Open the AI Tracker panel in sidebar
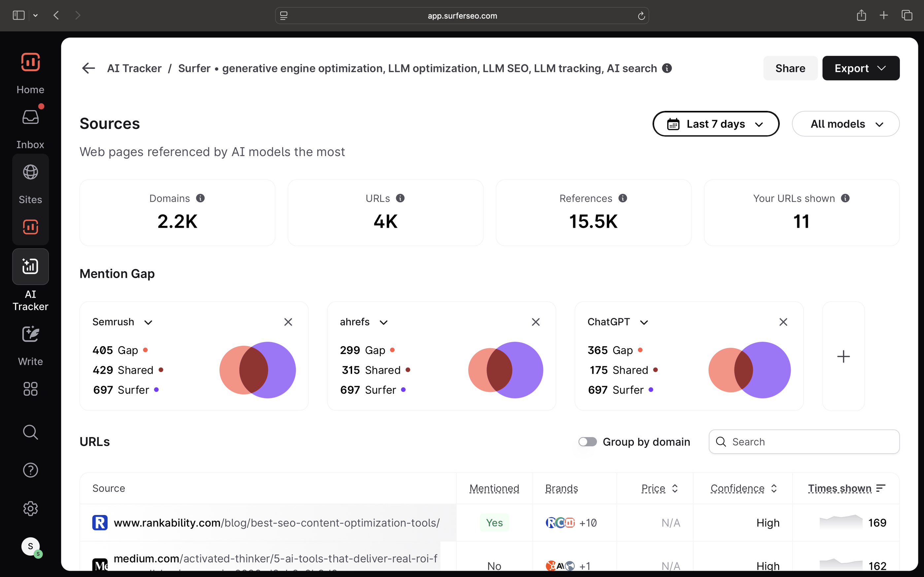This screenshot has height=577, width=924. pyautogui.click(x=30, y=266)
